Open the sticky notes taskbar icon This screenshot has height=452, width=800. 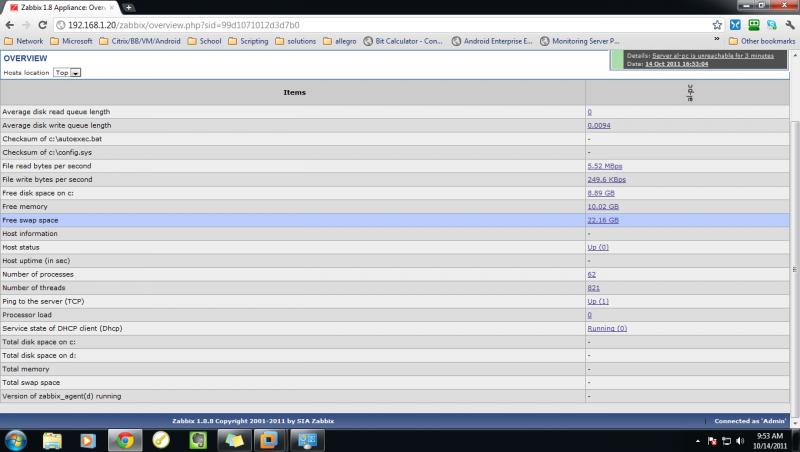[234, 440]
